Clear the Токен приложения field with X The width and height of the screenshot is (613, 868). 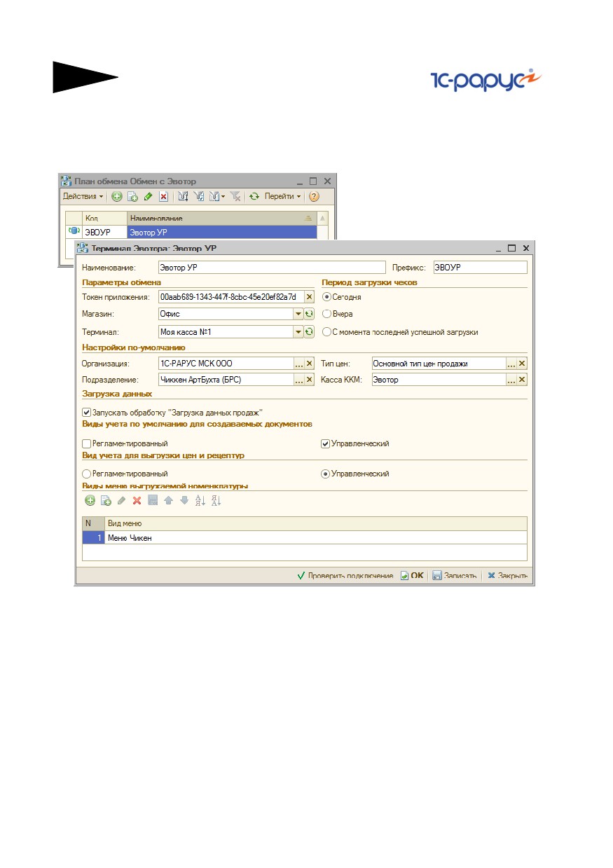point(309,297)
